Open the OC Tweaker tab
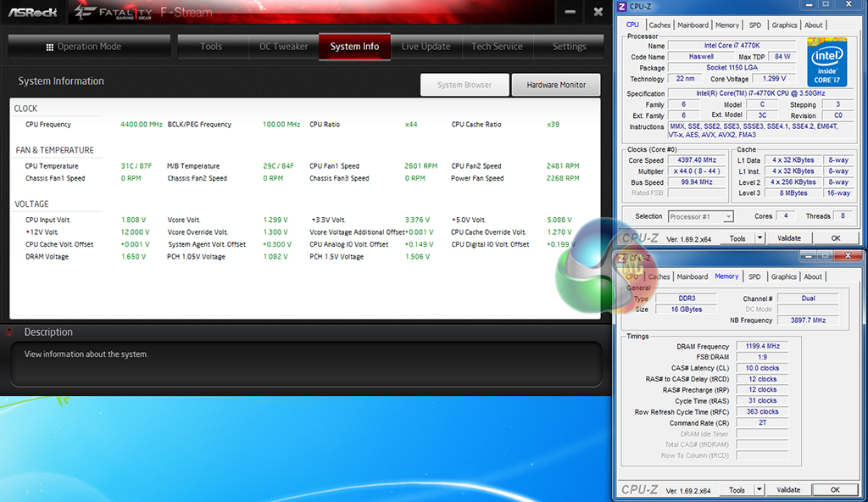The width and height of the screenshot is (868, 502). tap(283, 47)
